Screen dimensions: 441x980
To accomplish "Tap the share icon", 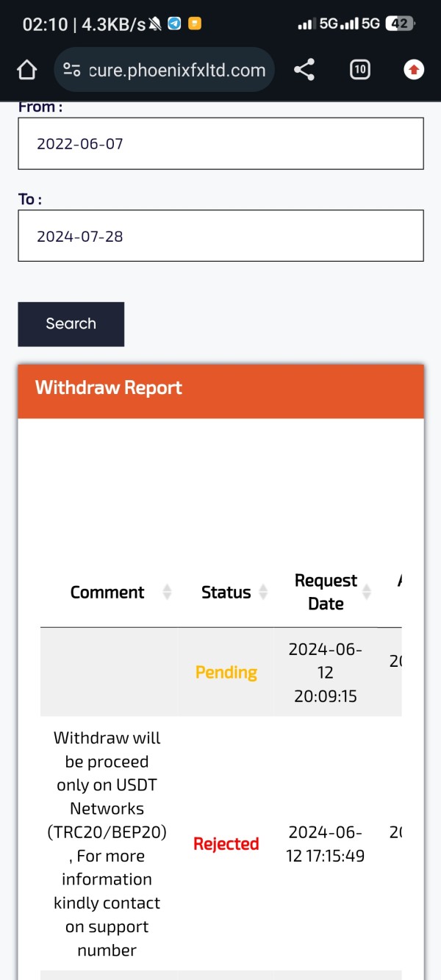I will [304, 70].
